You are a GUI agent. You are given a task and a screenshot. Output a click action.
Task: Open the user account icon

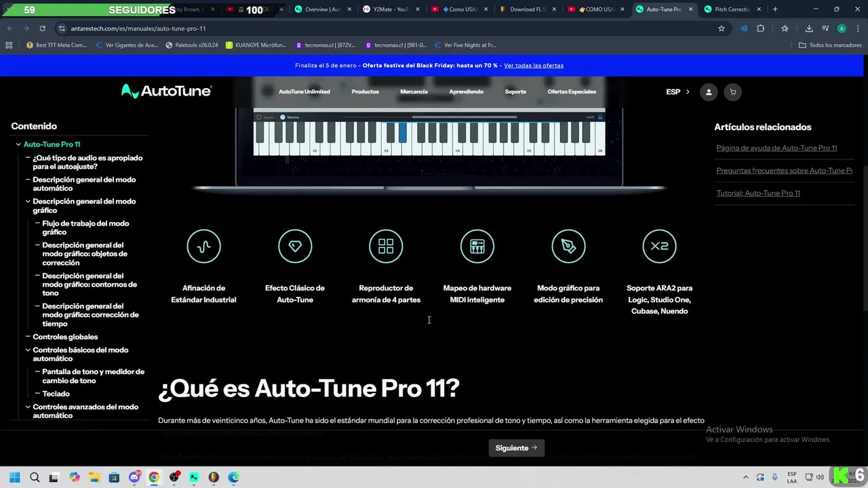709,92
